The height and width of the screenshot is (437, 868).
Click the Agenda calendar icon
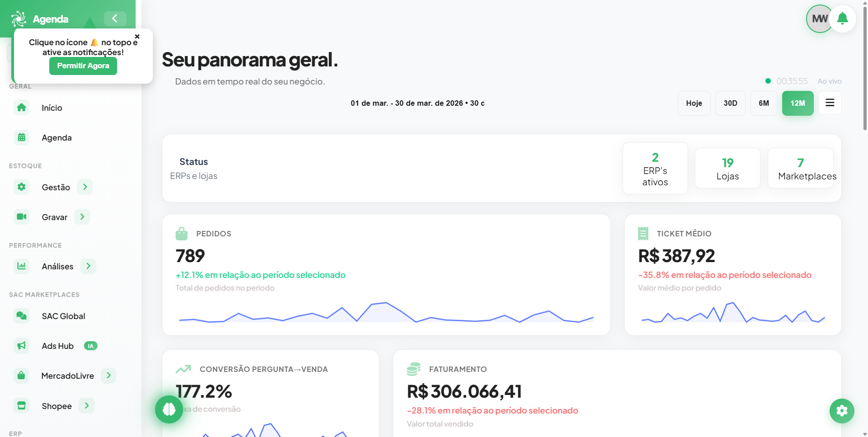(21, 137)
